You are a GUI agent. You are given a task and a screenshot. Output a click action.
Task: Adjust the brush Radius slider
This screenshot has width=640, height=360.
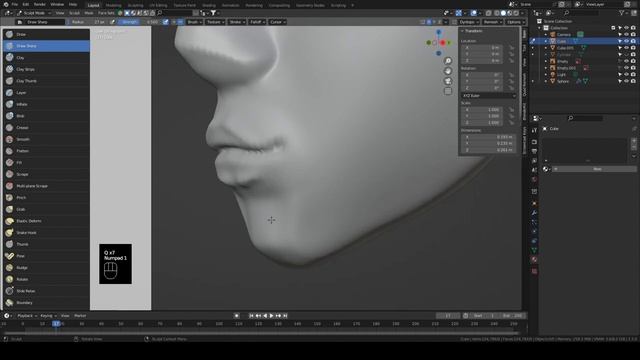pyautogui.click(x=87, y=22)
